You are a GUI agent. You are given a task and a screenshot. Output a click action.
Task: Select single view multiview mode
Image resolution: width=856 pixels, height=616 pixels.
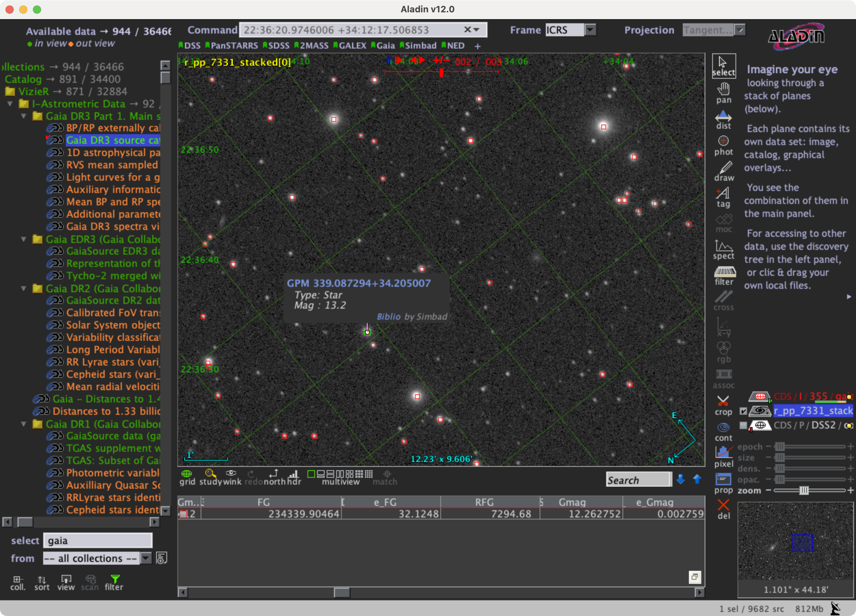(311, 474)
